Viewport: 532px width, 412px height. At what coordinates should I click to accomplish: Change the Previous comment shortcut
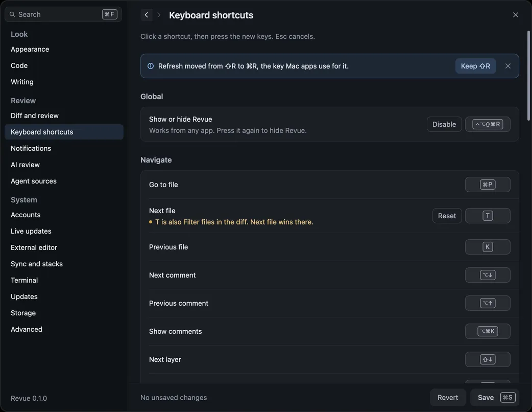point(488,303)
